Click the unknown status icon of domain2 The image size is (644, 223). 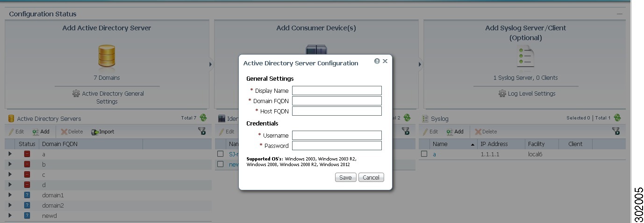point(27,205)
